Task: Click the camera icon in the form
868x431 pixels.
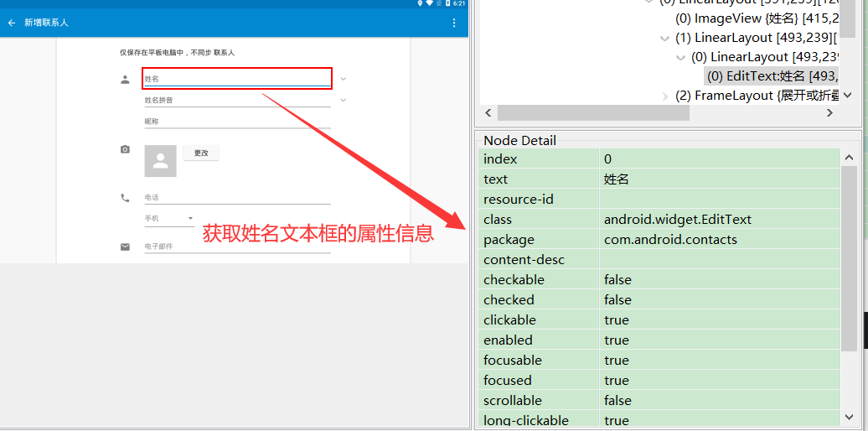Action: 125,149
